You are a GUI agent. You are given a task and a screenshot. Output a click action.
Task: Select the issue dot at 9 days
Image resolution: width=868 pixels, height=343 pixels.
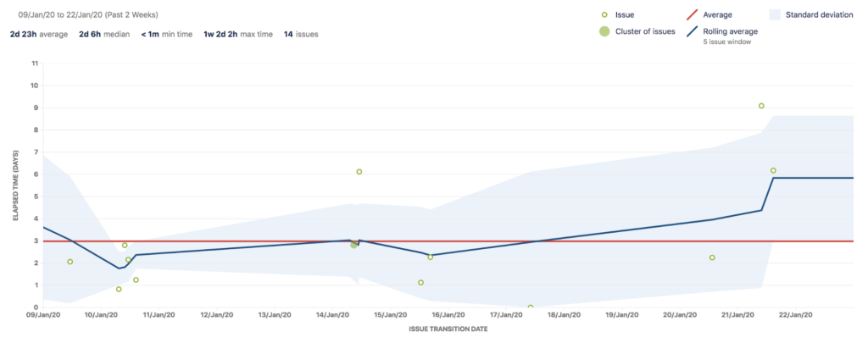coord(761,106)
